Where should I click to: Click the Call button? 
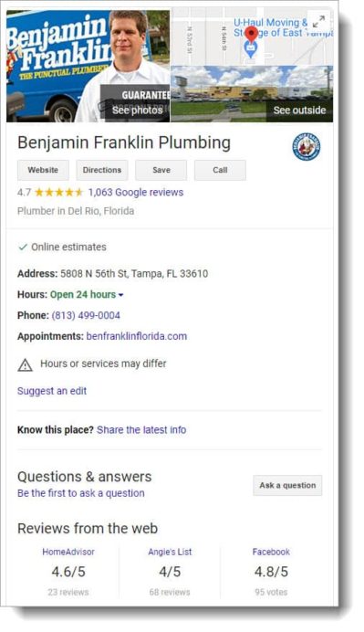[220, 170]
